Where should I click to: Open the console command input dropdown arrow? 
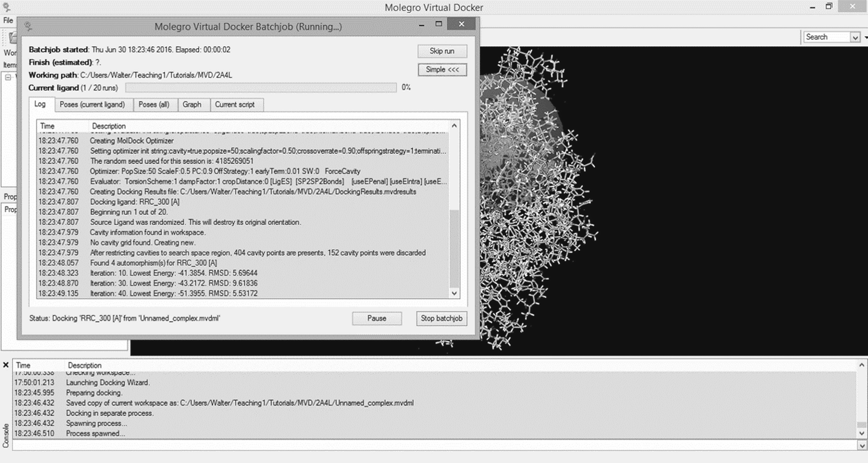click(x=862, y=445)
